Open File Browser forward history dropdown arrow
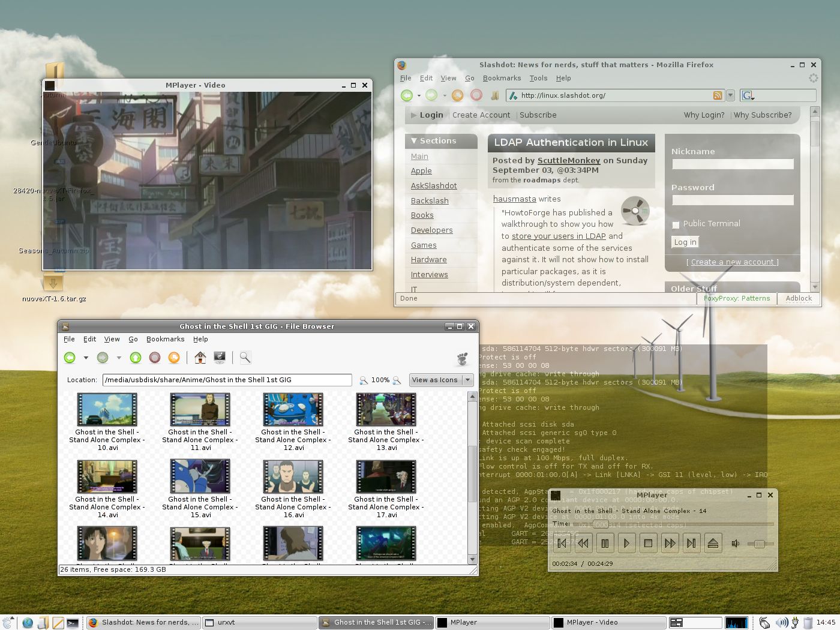Screen dimensions: 840x630 119,358
